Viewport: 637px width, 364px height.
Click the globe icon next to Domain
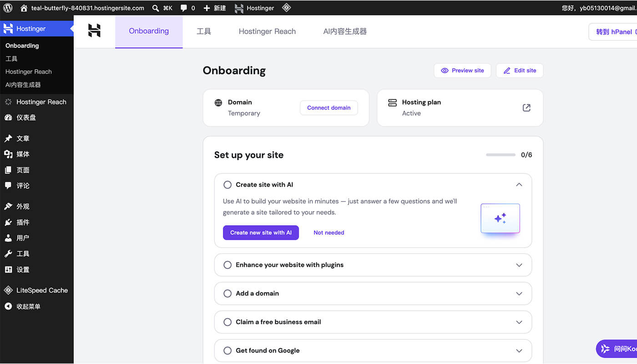(218, 102)
